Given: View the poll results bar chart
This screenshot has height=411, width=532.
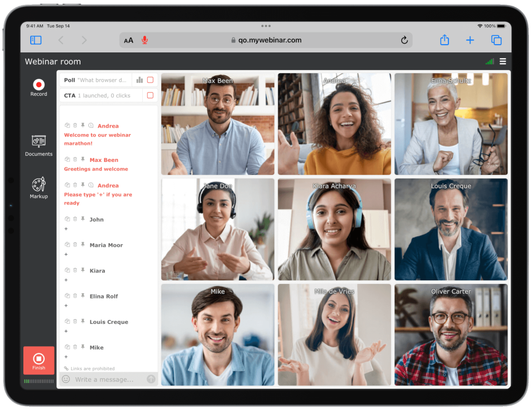Looking at the screenshot, I should coord(140,79).
